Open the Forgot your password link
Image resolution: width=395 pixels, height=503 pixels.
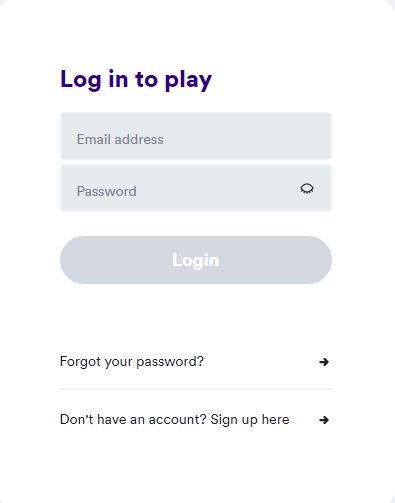click(x=132, y=362)
